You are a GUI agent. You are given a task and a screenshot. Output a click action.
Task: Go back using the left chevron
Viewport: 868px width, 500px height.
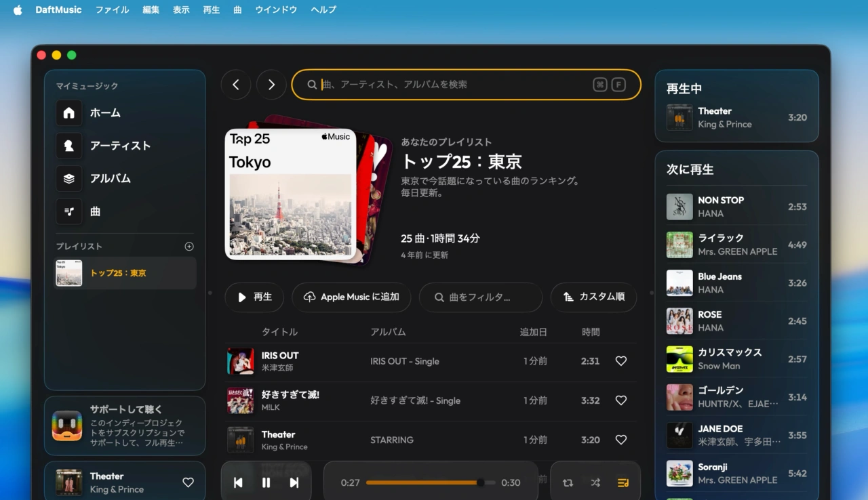coord(236,84)
